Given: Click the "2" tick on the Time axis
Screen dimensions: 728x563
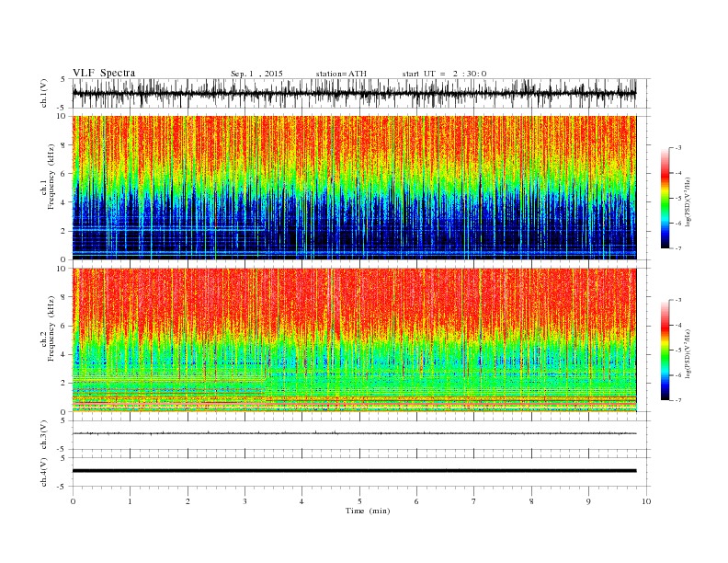Looking at the screenshot, I should point(188,501).
